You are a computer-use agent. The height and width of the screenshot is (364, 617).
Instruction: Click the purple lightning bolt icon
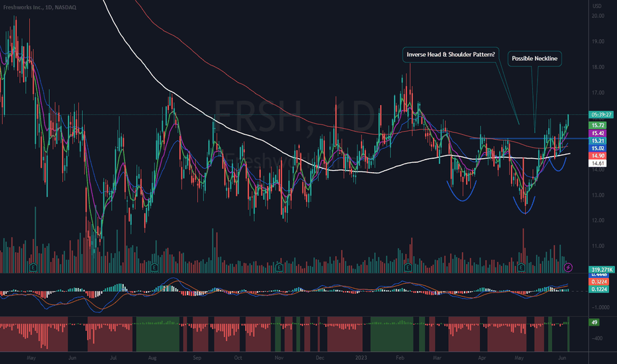[568, 267]
